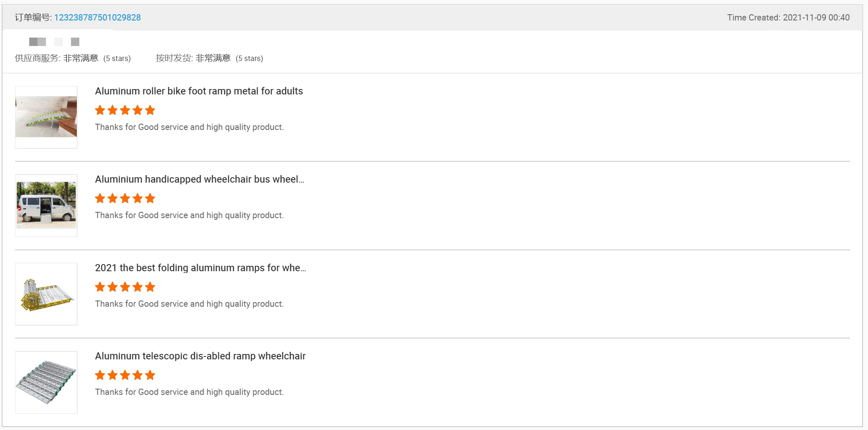Click review text under telescopic ramp wheelchair
This screenshot has height=430, width=868.
[189, 392]
